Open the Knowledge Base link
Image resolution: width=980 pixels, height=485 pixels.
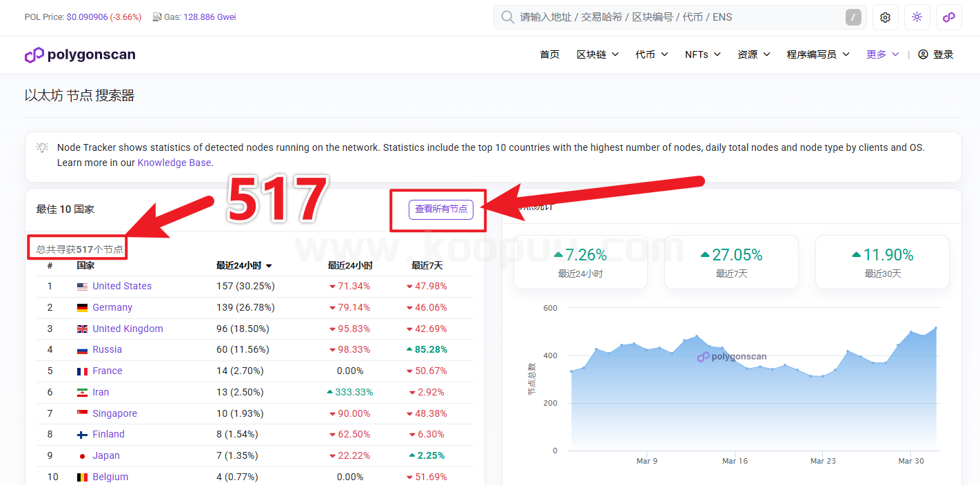(174, 163)
